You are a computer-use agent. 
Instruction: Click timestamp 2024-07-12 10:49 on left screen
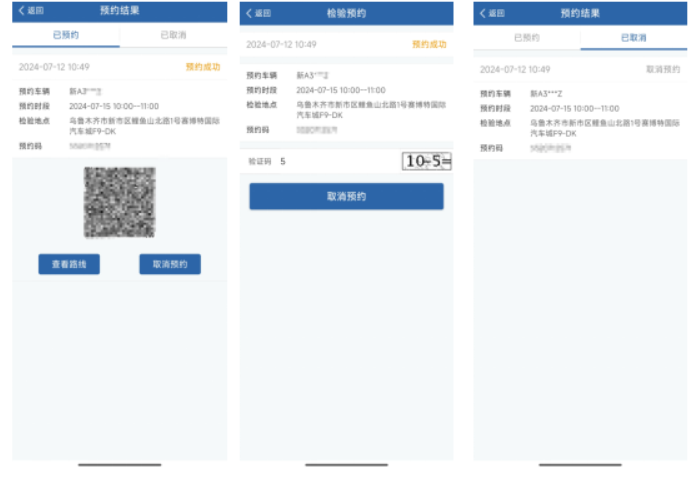click(54, 67)
